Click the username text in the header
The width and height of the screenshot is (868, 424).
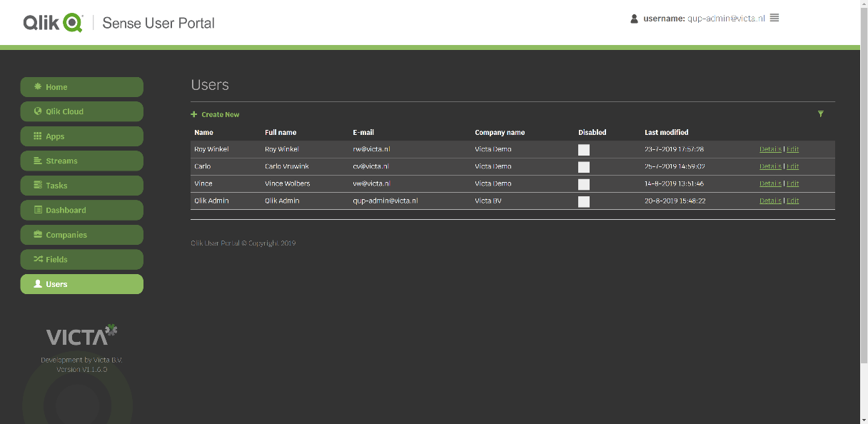tap(704, 19)
